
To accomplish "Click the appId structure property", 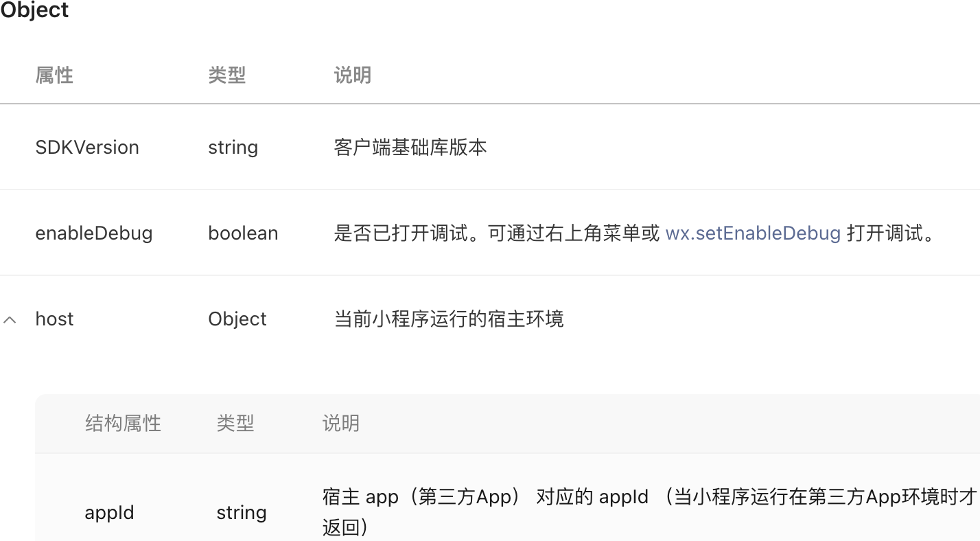I will coord(109,512).
